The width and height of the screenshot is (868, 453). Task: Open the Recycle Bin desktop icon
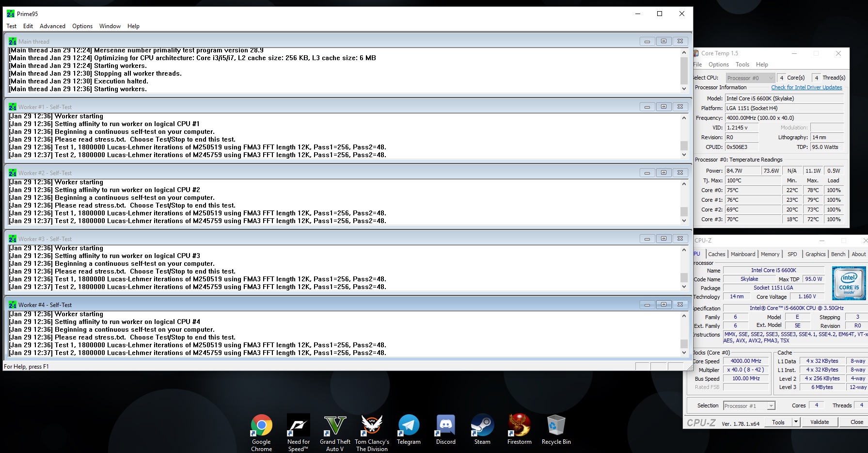[556, 429]
